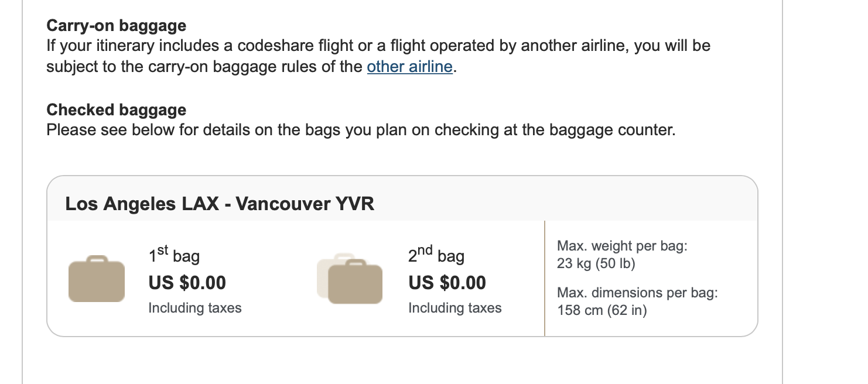Click the 1st bag US $0.00 price
The image size is (868, 384).
(187, 283)
